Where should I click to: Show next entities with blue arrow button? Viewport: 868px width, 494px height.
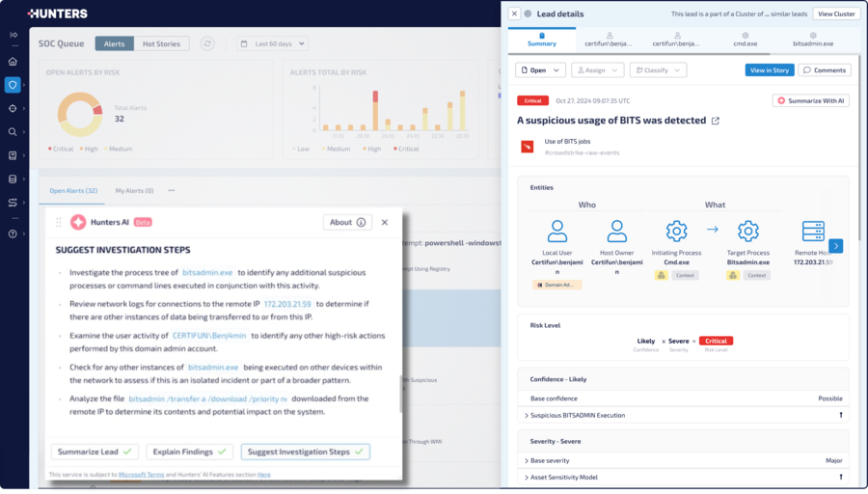[836, 245]
